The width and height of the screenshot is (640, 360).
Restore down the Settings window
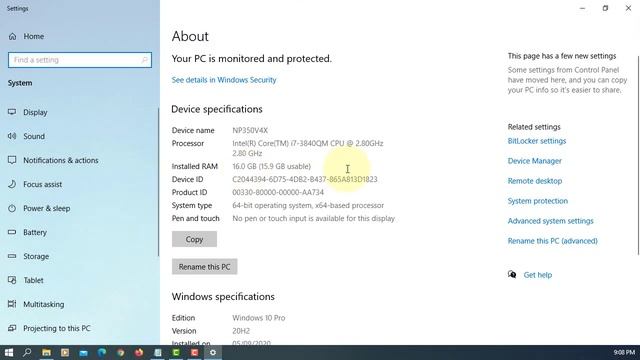pyautogui.click(x=605, y=8)
